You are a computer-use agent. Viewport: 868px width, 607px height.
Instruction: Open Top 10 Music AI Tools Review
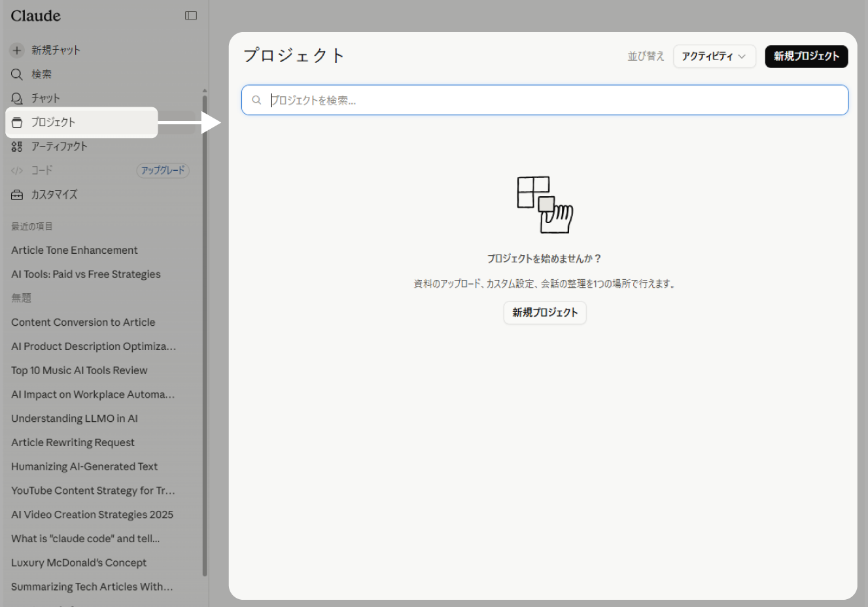point(79,371)
